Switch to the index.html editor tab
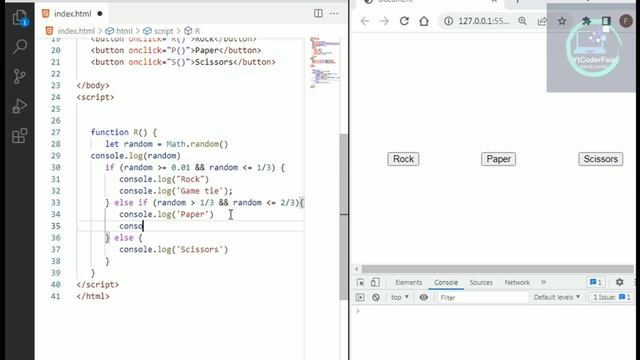 pyautogui.click(x=72, y=13)
